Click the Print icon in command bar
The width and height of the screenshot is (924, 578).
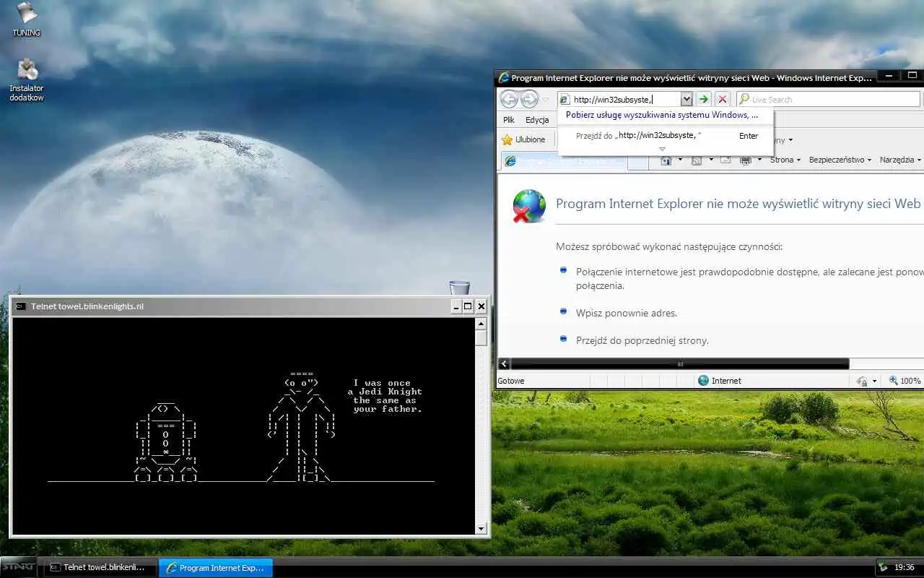point(746,160)
